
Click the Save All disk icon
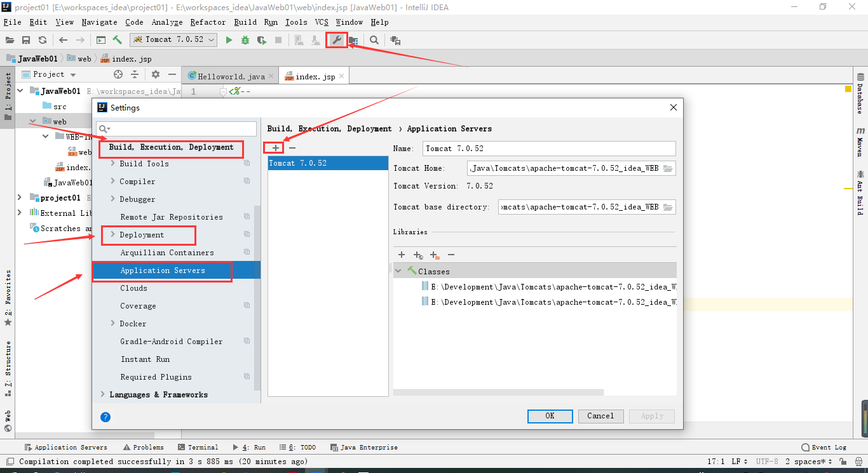point(26,40)
